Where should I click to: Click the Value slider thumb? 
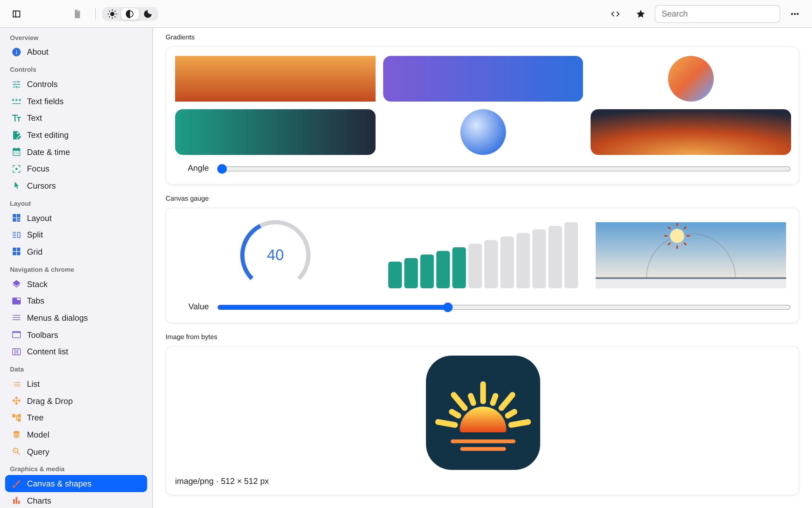(448, 307)
